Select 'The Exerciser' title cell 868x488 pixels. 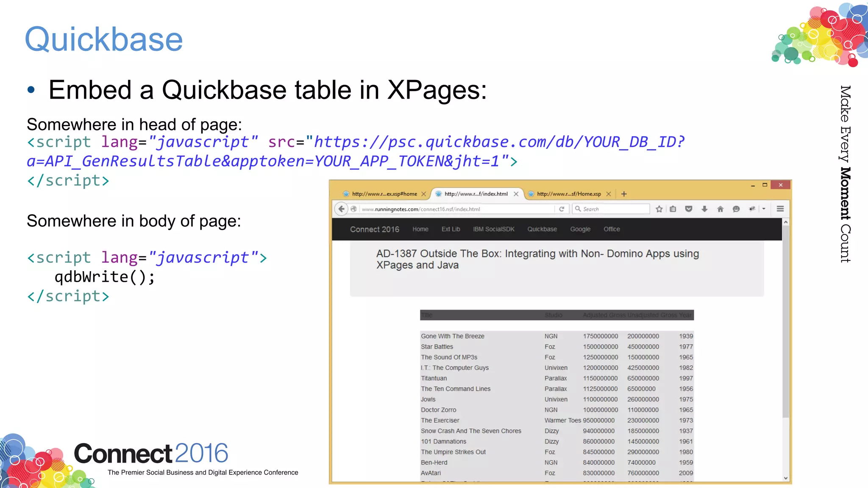[440, 421]
